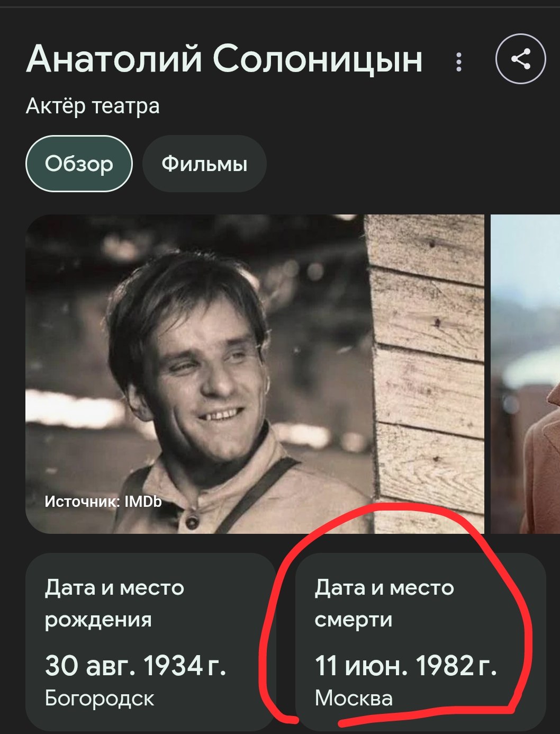
Task: Tap the share icon beside the name
Action: 520,59
